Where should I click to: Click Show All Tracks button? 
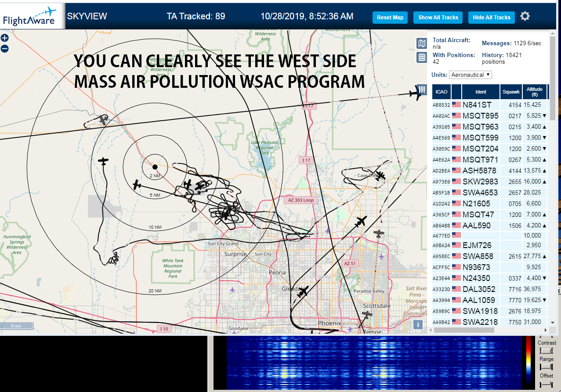438,18
